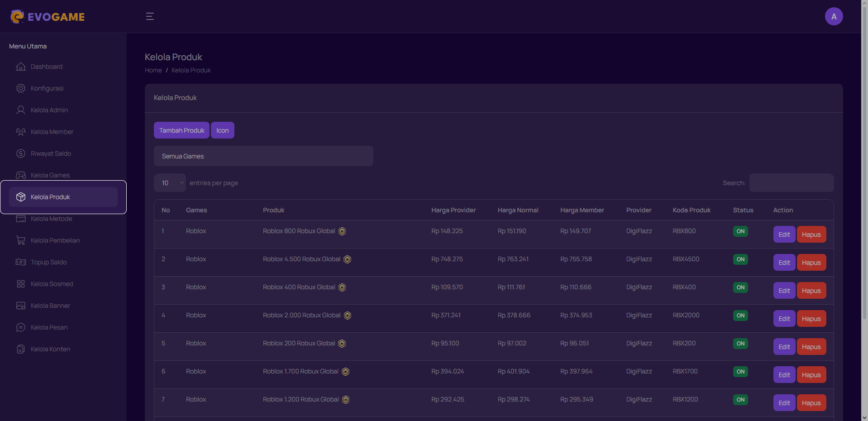This screenshot has width=868, height=421.
Task: Click ON status badge for RBX2000
Action: click(x=740, y=316)
